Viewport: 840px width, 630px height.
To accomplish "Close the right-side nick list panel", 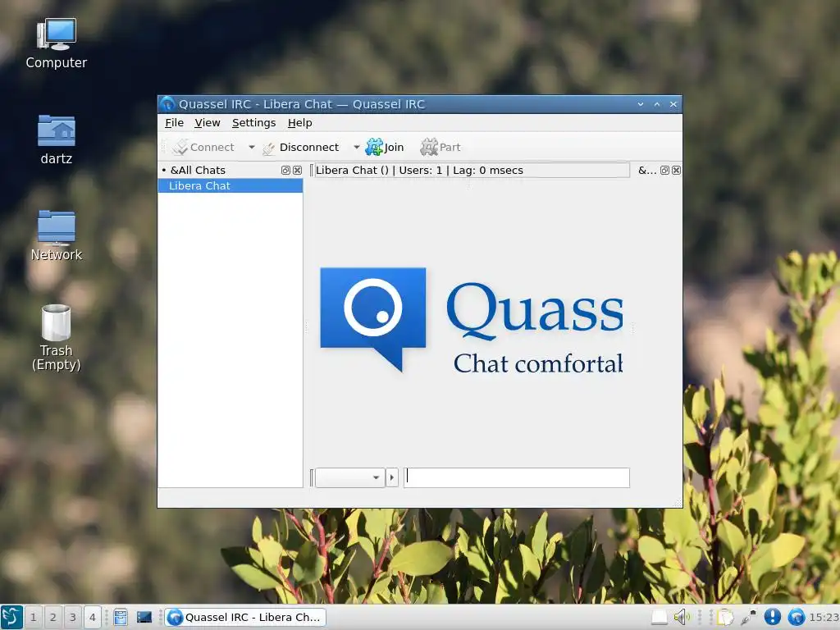I will coord(677,171).
